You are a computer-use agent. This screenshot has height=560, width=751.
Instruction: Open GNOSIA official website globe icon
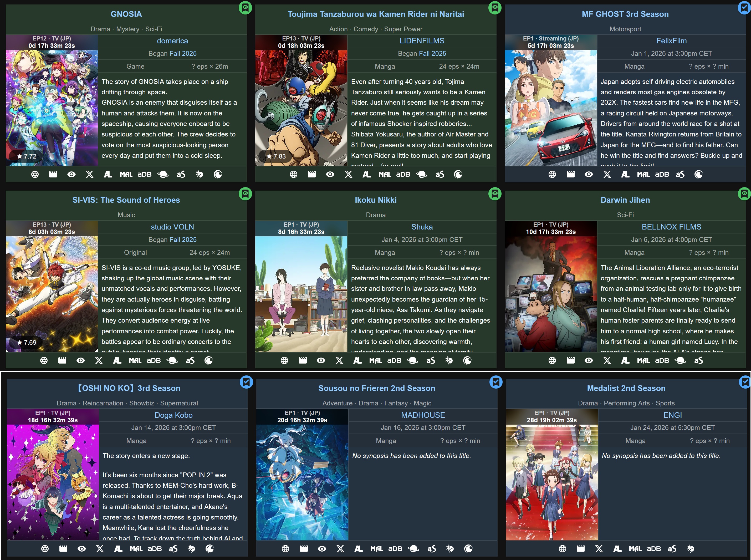(x=35, y=174)
